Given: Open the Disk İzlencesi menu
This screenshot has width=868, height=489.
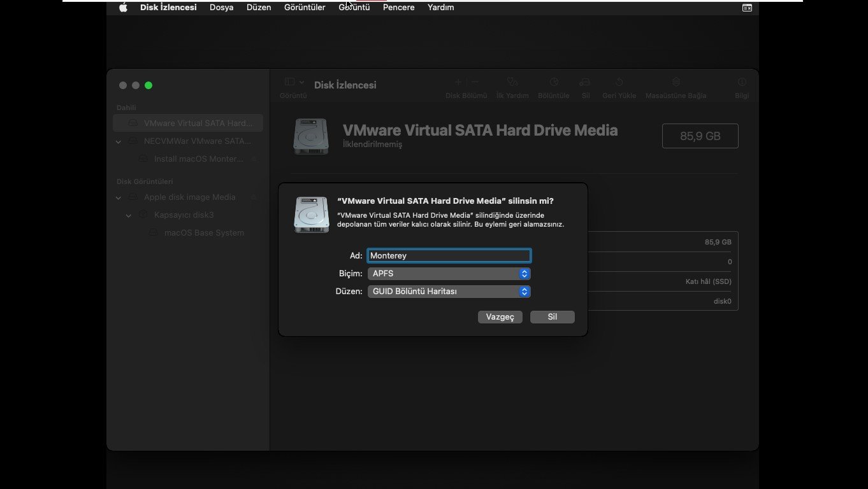Looking at the screenshot, I should click(168, 8).
